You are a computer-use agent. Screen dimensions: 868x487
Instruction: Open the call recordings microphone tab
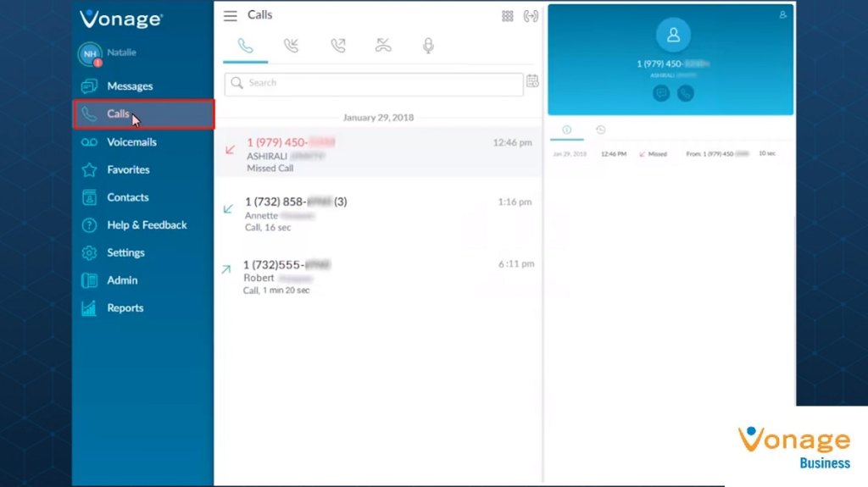(429, 46)
